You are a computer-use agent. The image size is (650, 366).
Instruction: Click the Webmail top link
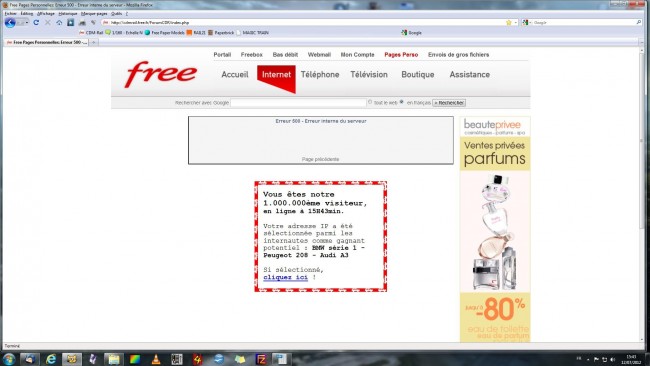319,55
